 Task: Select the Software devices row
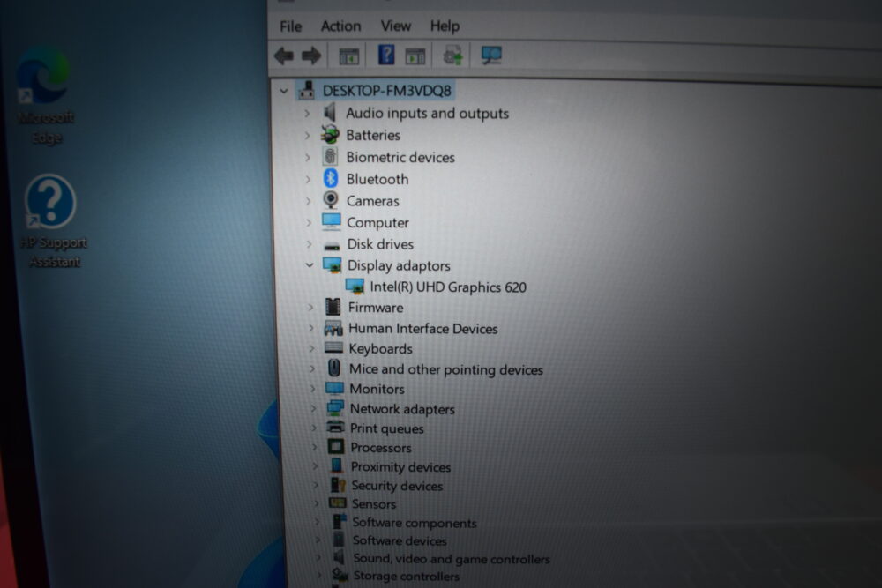[x=400, y=540]
